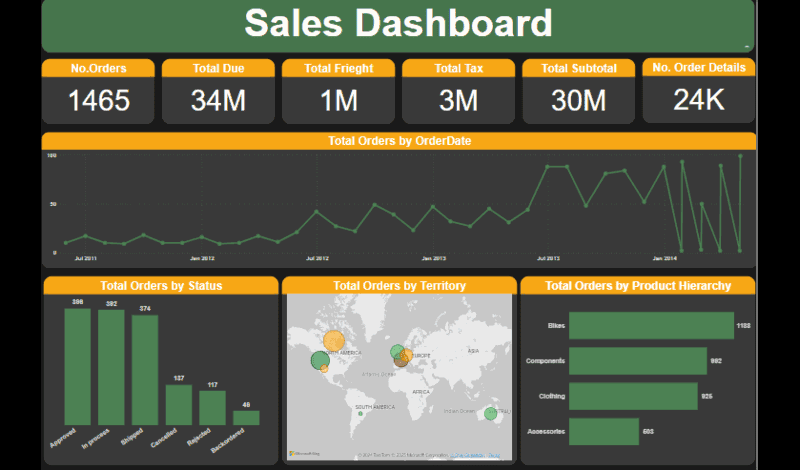Click the Total Subtotal value 30M
This screenshot has width=800, height=470.
click(x=579, y=100)
